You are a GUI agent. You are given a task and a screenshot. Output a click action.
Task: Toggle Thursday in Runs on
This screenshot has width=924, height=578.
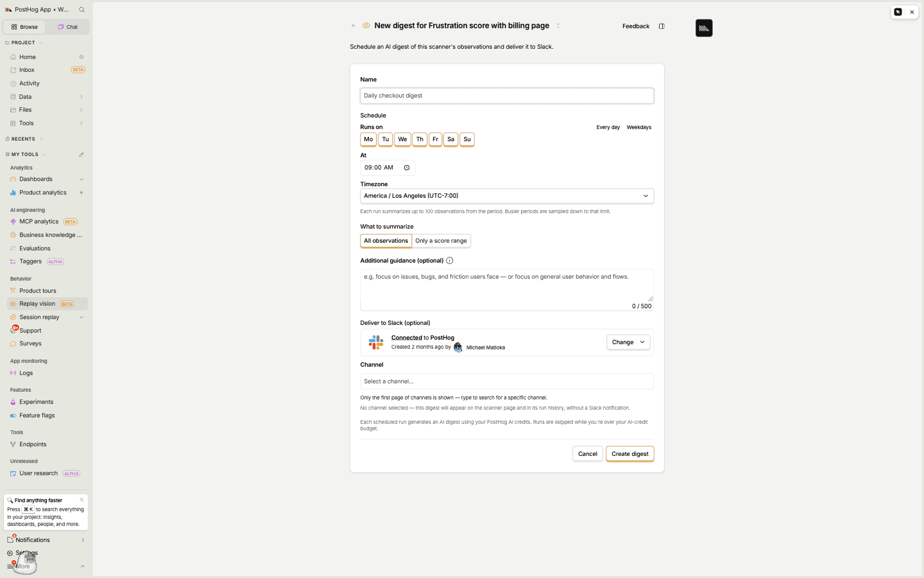[x=420, y=139]
